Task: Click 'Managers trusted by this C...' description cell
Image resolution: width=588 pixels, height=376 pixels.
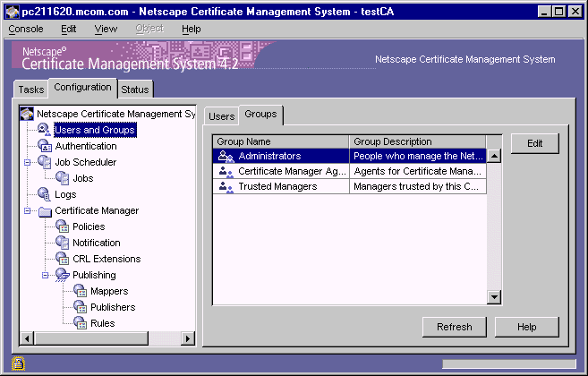Action: click(417, 186)
